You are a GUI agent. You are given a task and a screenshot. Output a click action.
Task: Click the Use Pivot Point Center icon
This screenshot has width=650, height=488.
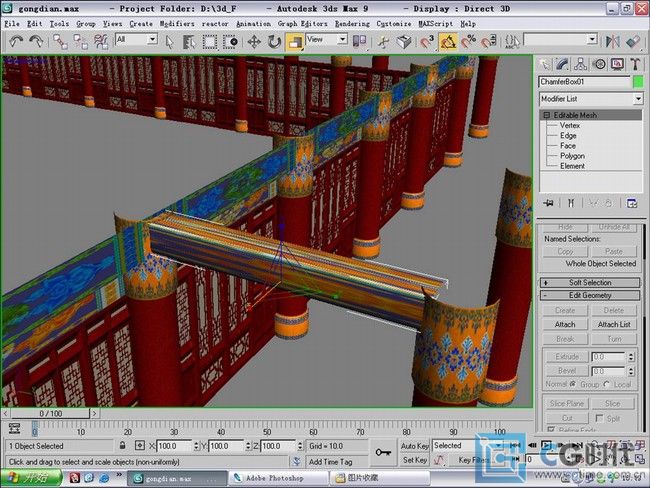point(359,41)
